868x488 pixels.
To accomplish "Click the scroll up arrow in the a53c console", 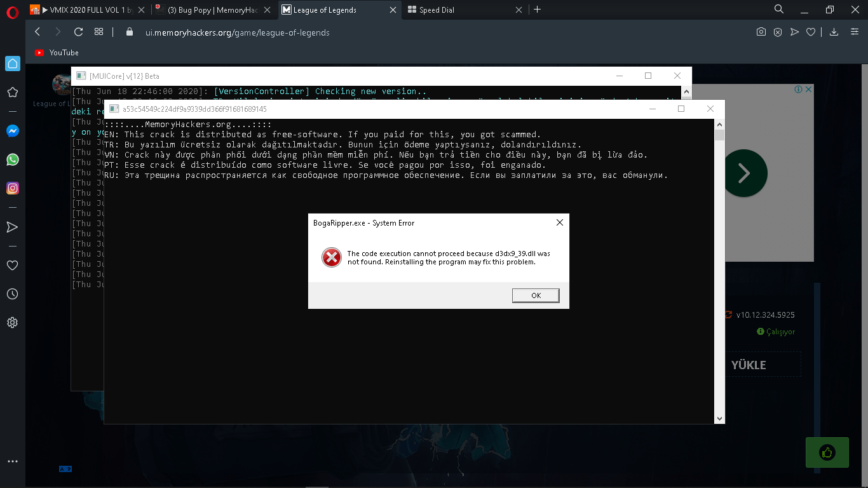I will pos(719,124).
